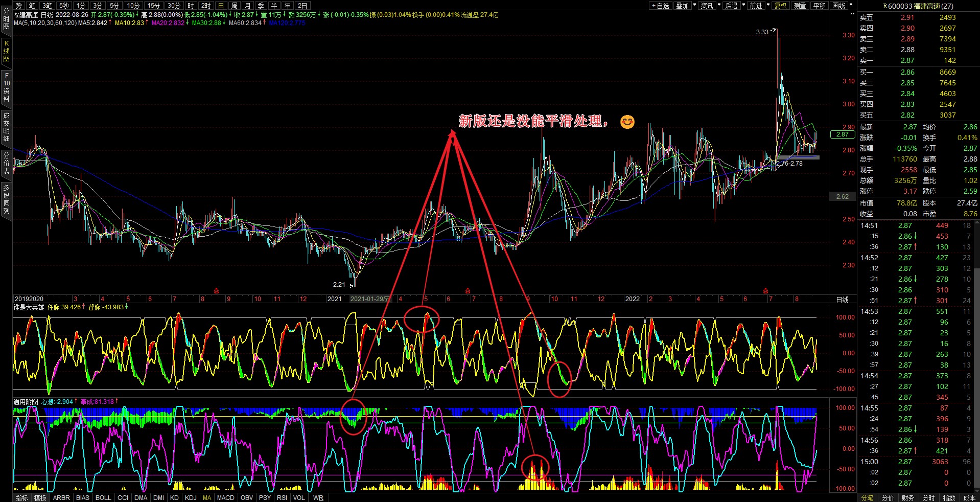Screen dimensions: 980x502
Task: Select 季 quarterly period
Action: click(261, 6)
